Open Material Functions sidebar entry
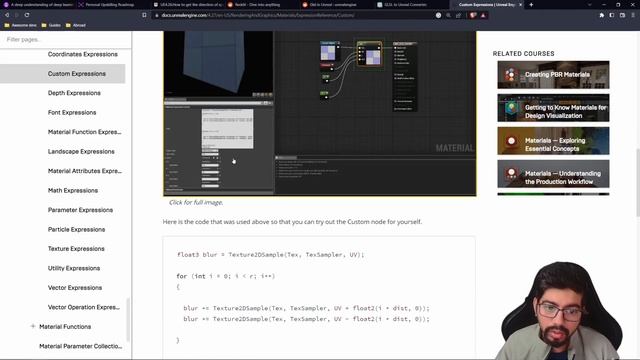The height and width of the screenshot is (360, 640). click(x=65, y=327)
